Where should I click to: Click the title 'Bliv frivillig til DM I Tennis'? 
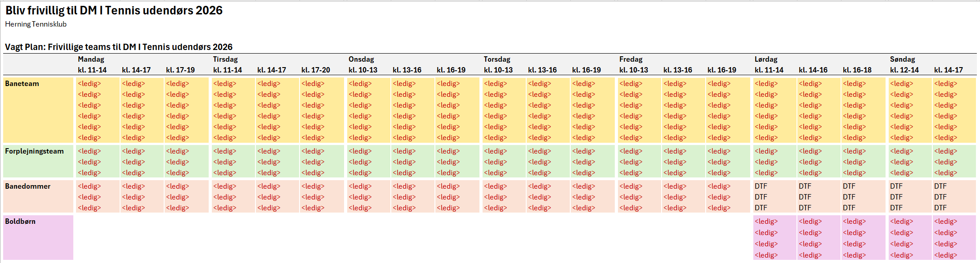(114, 10)
